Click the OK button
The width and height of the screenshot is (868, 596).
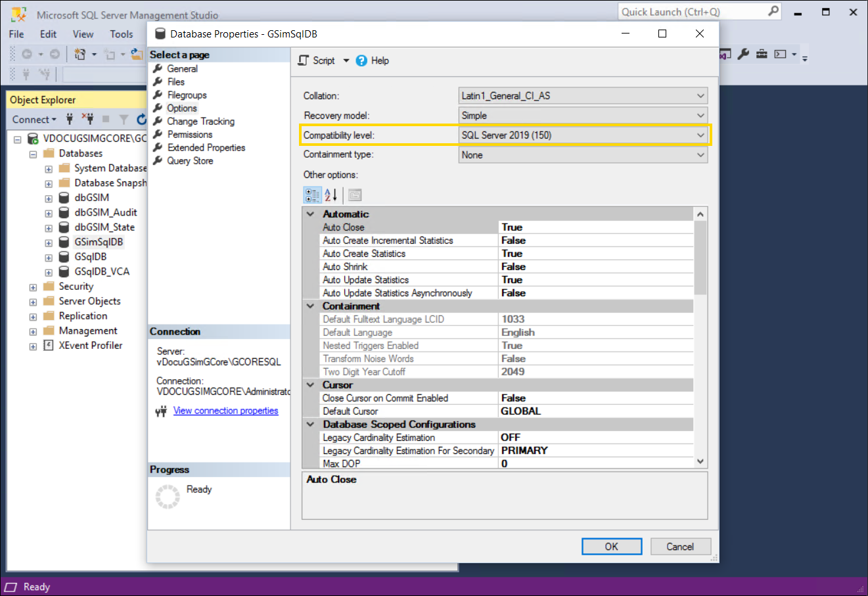coord(611,547)
